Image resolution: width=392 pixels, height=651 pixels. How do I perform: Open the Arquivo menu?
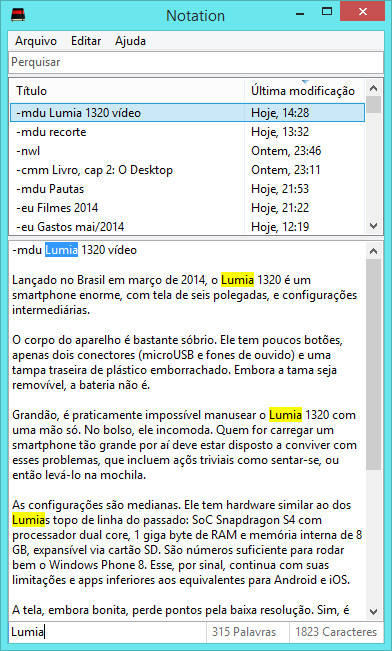(36, 41)
